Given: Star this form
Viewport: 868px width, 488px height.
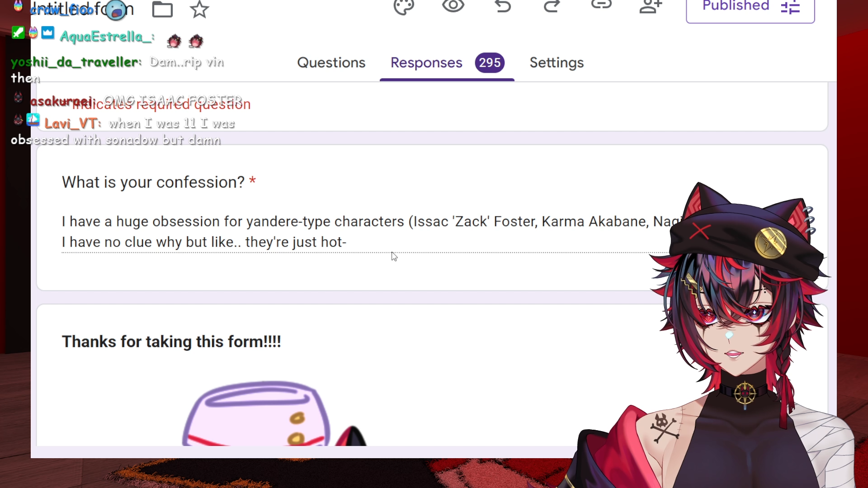Looking at the screenshot, I should [x=199, y=9].
